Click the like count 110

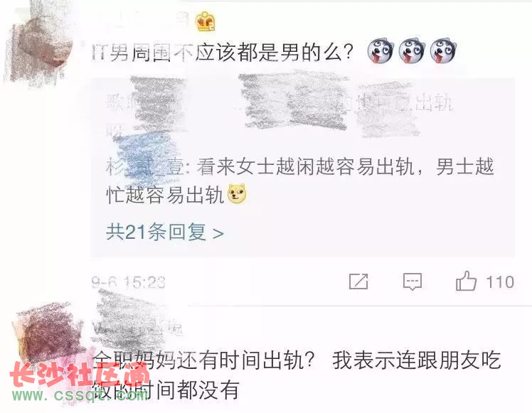(500, 281)
